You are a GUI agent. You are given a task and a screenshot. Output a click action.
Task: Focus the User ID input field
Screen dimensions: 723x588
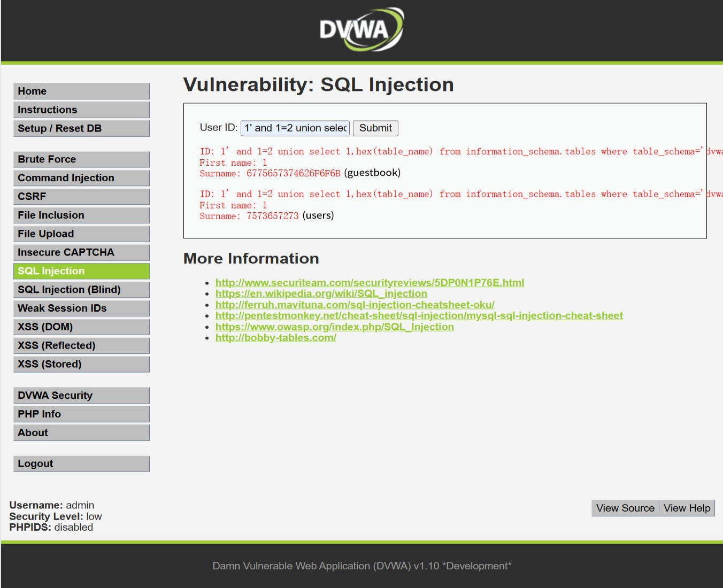coord(295,128)
